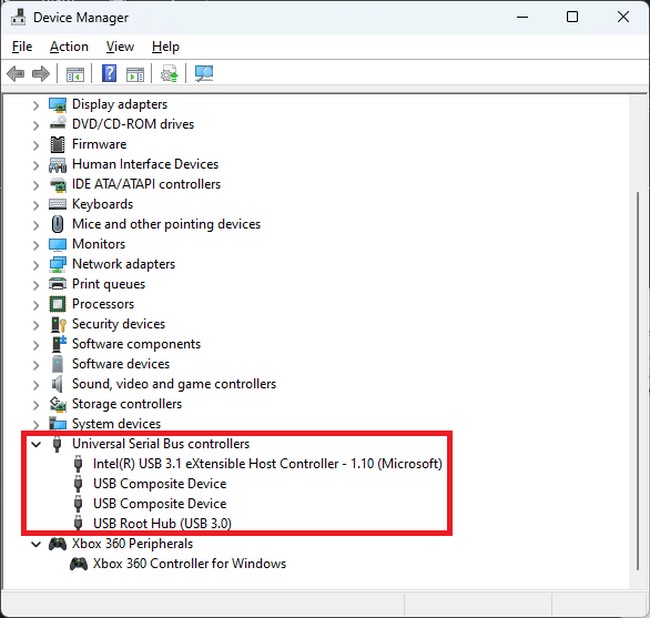Select the first USB Composite Device
The width and height of the screenshot is (650, 618).
pos(160,484)
